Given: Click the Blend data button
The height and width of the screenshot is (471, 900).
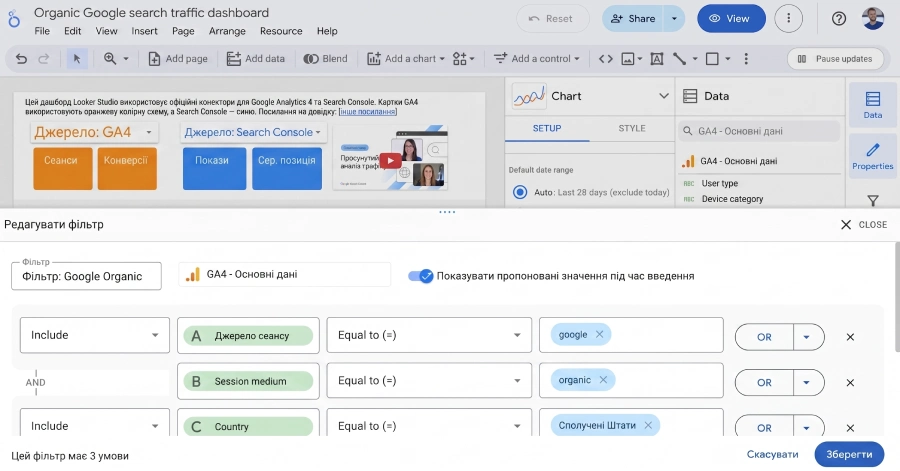Looking at the screenshot, I should click(325, 59).
